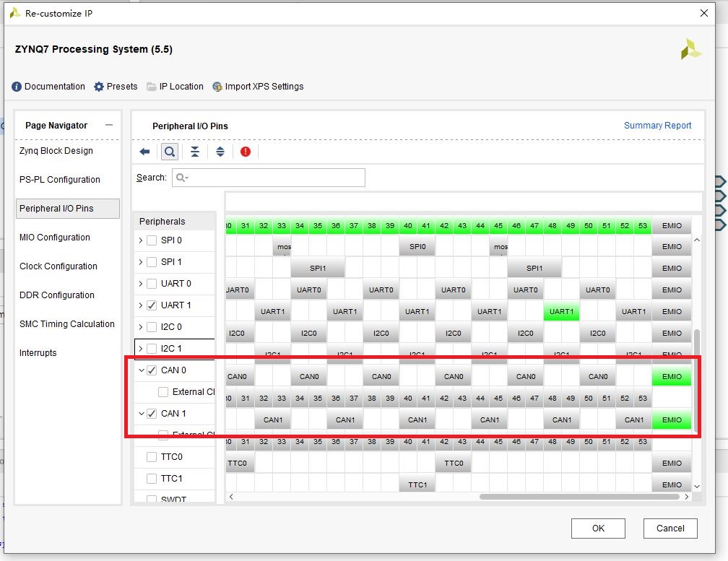This screenshot has height=561, width=728.
Task: Enable the I2C 1 checkbox
Action: coord(152,349)
